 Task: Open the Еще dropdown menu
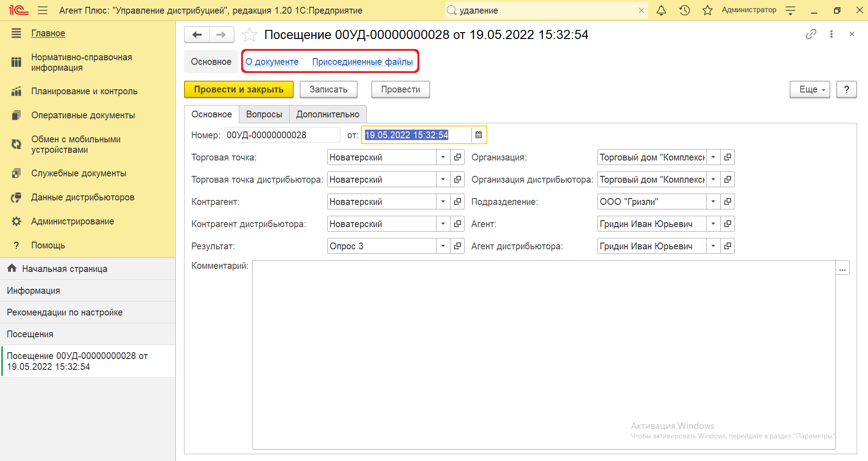point(810,89)
